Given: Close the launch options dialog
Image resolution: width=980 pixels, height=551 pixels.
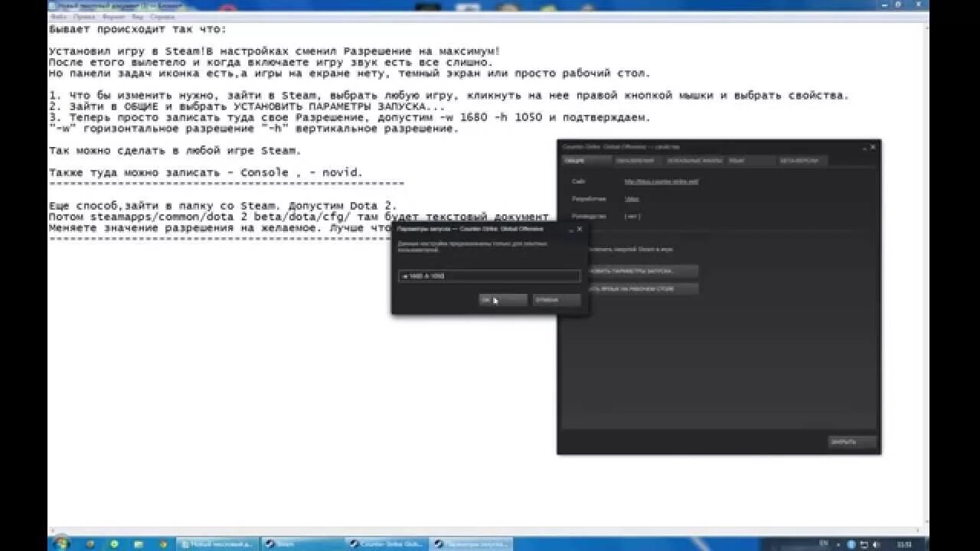Looking at the screenshot, I should [x=580, y=228].
